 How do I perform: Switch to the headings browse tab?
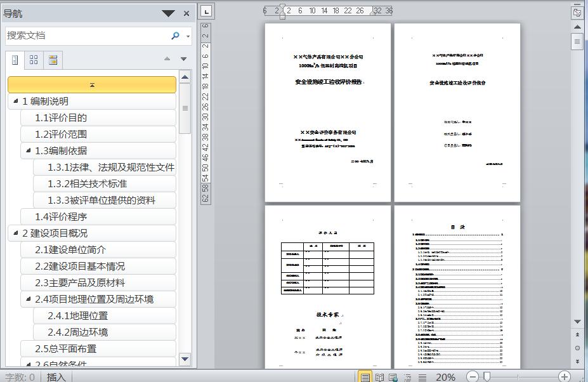pyautogui.click(x=15, y=60)
